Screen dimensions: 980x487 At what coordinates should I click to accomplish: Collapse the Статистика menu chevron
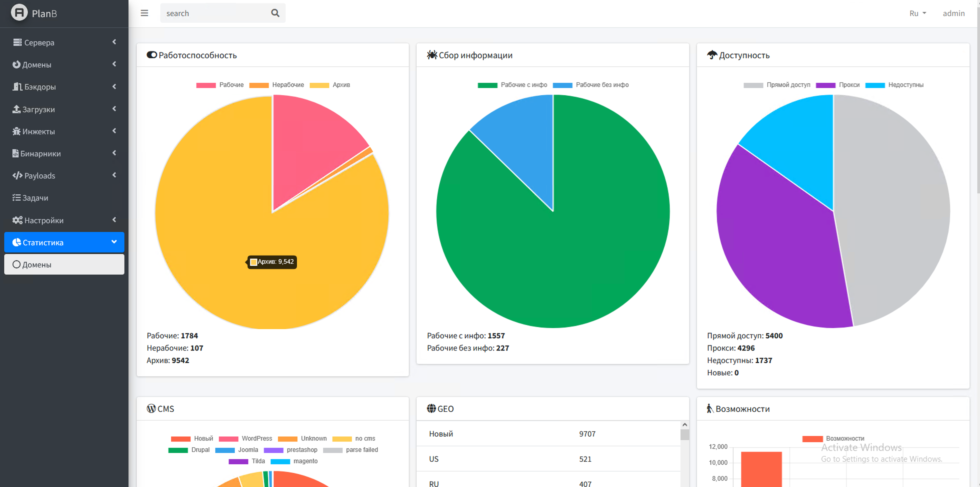click(x=114, y=242)
